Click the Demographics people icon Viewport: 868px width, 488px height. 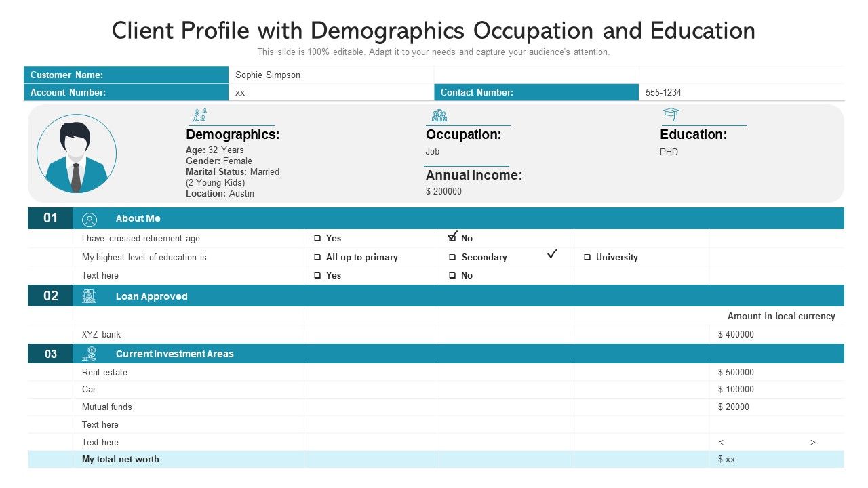pos(199,115)
